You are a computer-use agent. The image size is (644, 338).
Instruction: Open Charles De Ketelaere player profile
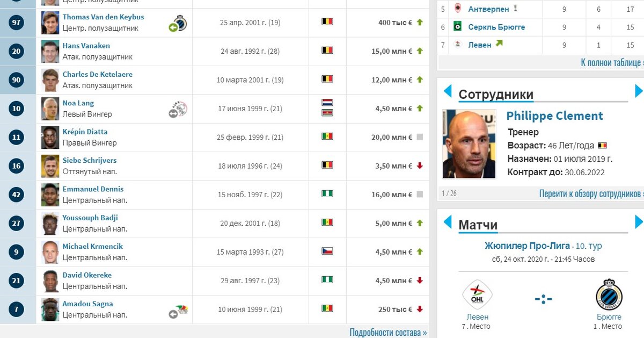97,74
